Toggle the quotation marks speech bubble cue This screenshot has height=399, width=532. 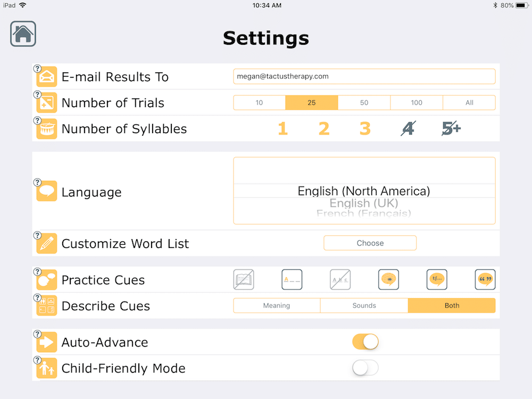[485, 280]
